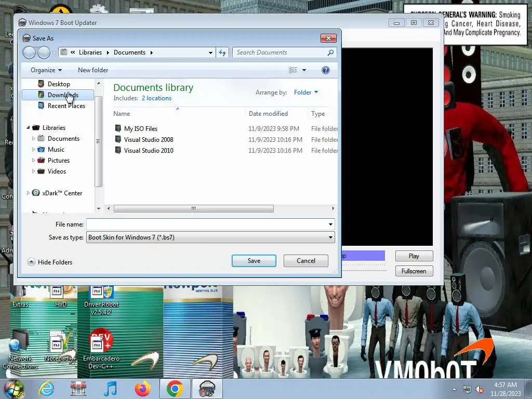532x399 pixels.
Task: Click the refresh button beside the address bar
Action: point(222,52)
